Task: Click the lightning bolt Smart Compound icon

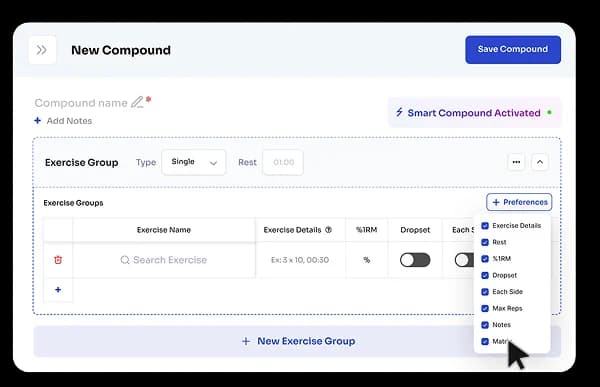Action: 399,112
